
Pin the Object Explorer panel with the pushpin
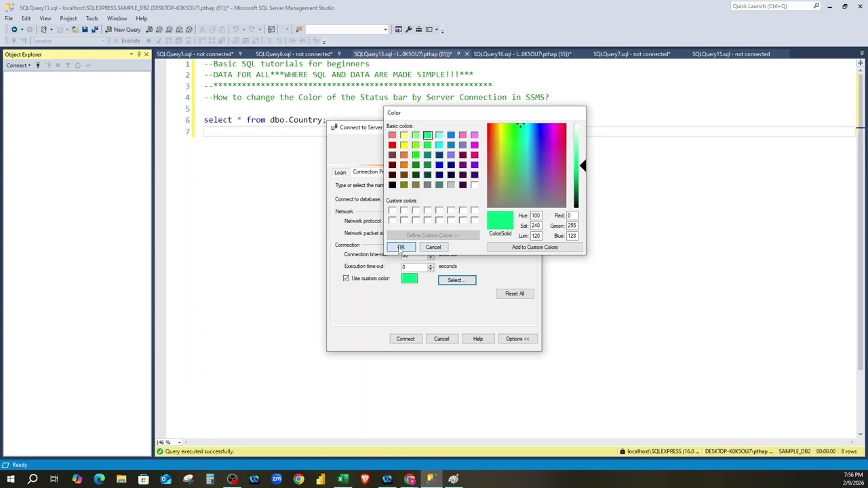[139, 54]
